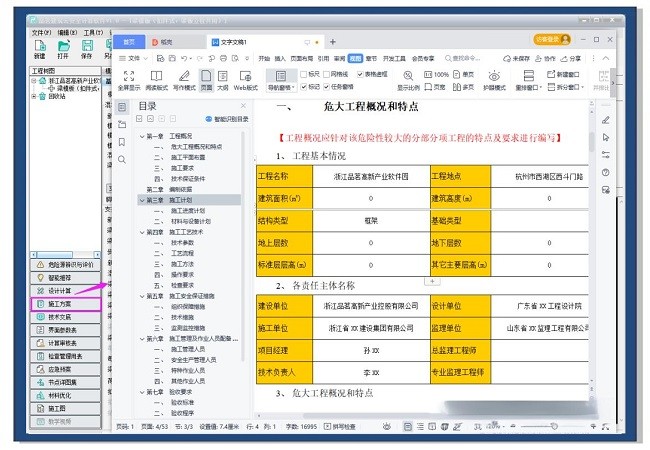Select 回收站 in the project tree
The width and height of the screenshot is (650, 450).
(57, 96)
